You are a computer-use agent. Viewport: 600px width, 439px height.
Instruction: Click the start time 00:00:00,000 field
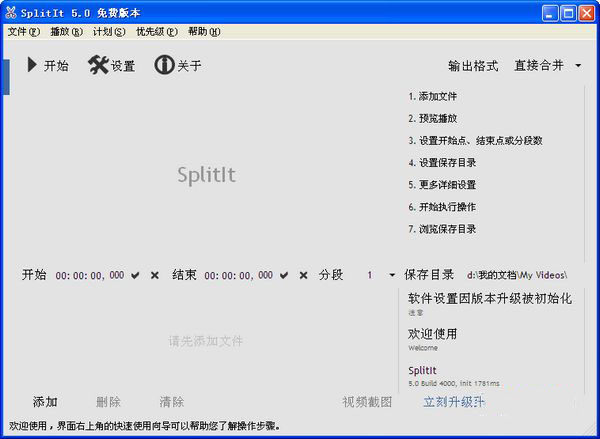click(90, 275)
